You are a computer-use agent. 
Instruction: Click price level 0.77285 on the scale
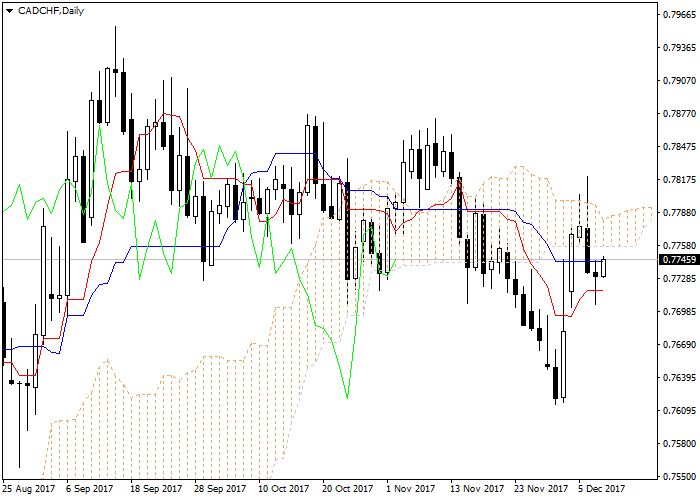point(679,279)
